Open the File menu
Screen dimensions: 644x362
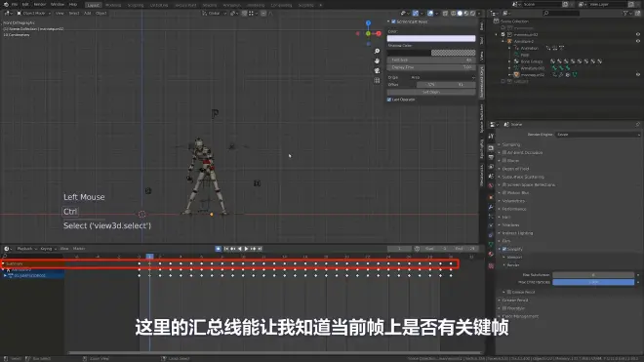coord(15,5)
